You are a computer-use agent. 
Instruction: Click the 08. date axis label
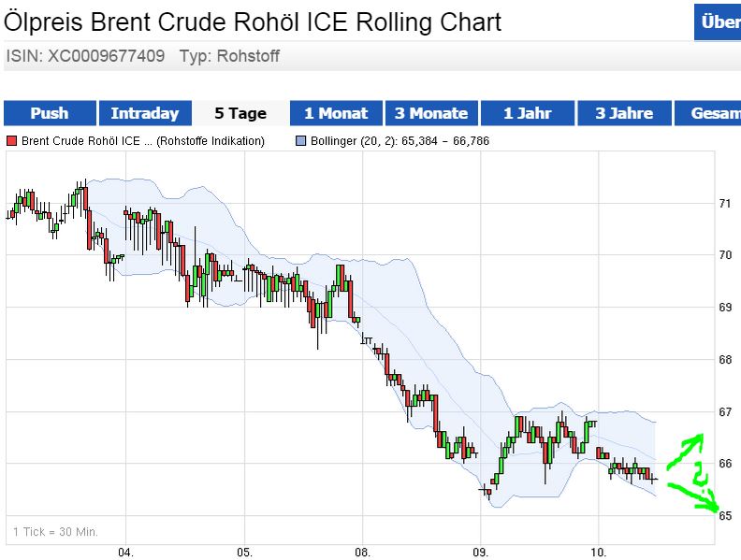click(x=363, y=551)
